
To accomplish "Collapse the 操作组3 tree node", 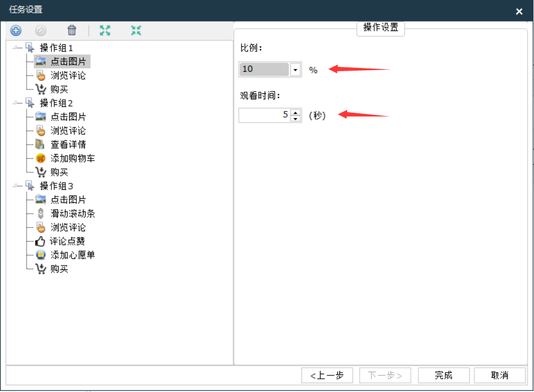I will tap(14, 186).
